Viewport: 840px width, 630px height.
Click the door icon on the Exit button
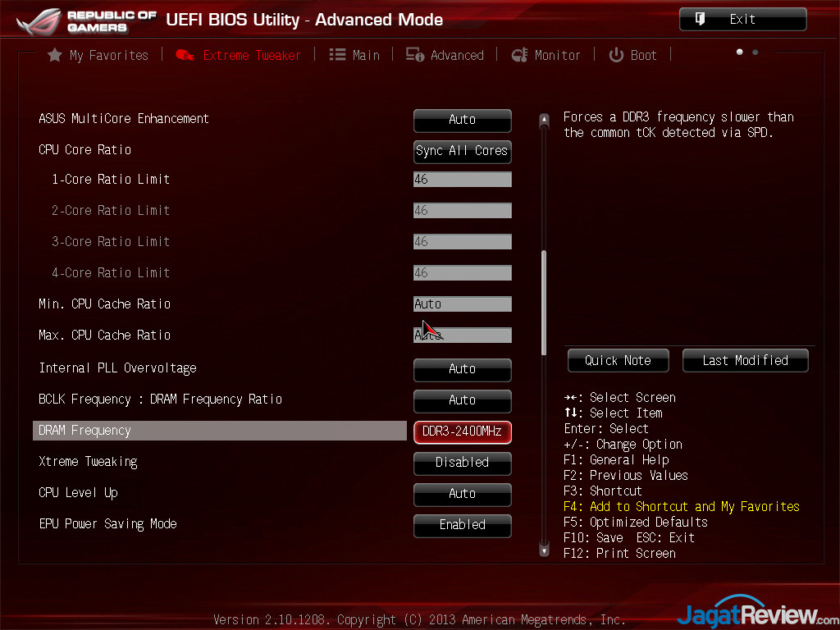(x=700, y=20)
